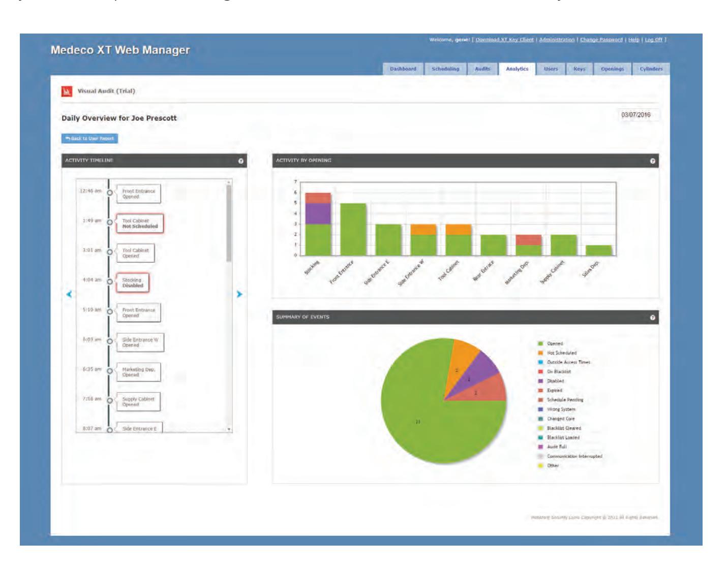
Task: Open help for Activity by Opening panel
Action: 653,161
